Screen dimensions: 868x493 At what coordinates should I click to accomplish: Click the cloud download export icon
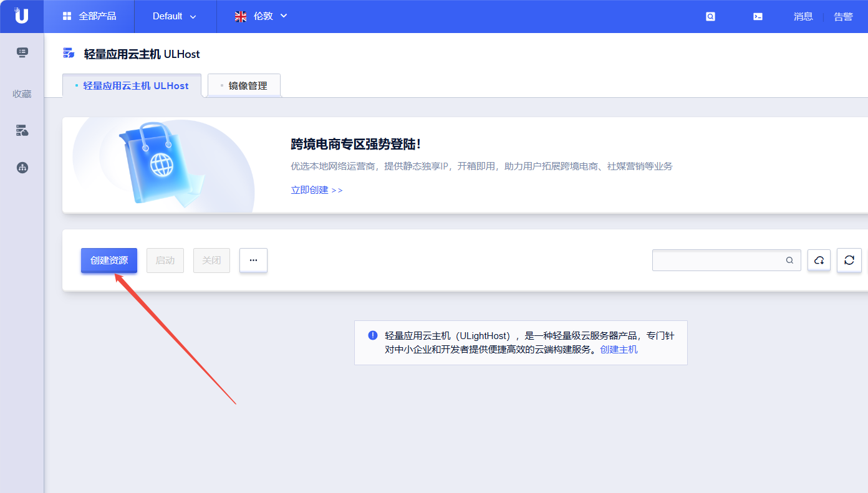pos(819,261)
